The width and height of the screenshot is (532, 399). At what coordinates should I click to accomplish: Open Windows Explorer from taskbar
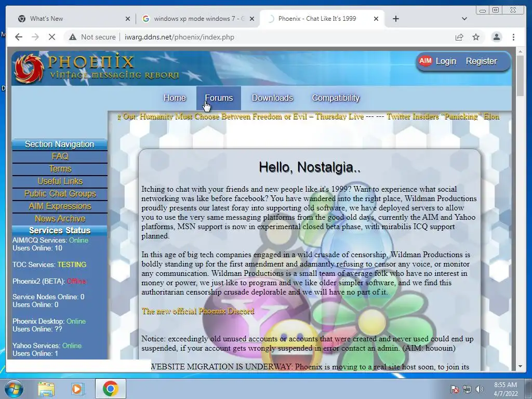(46, 389)
